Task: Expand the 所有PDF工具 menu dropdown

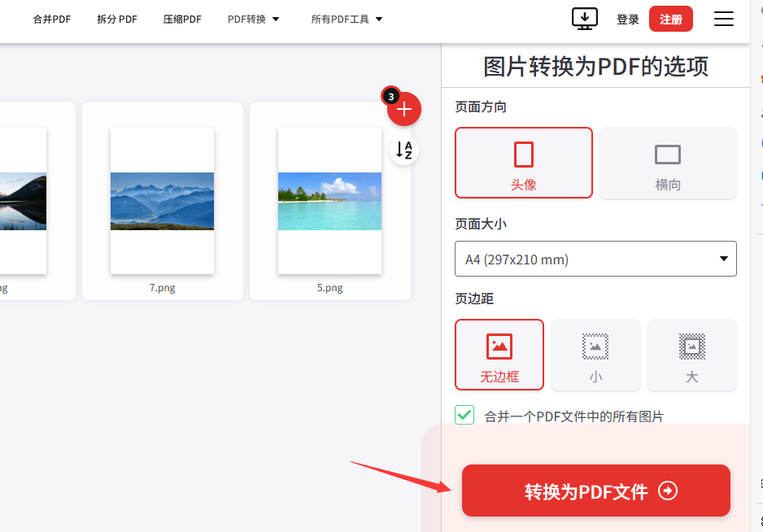Action: (x=347, y=20)
